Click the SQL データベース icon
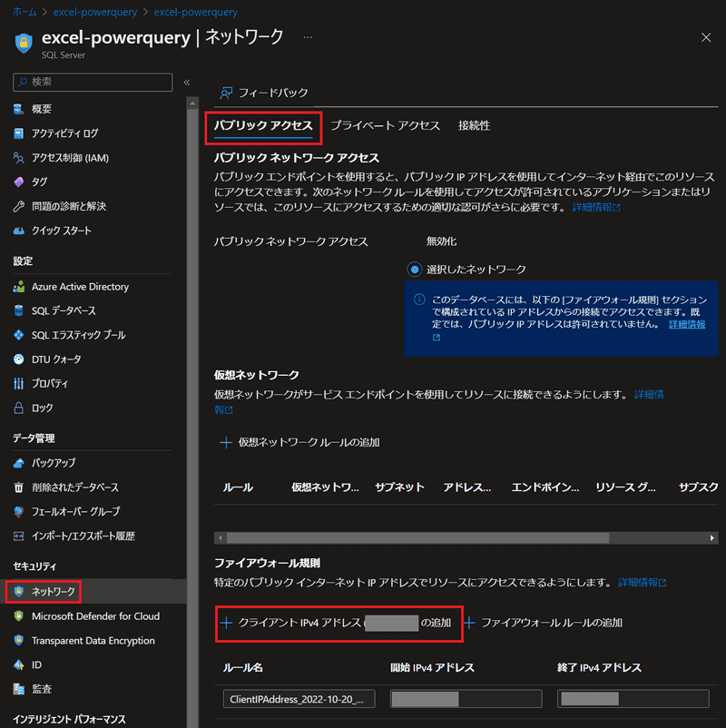Viewport: 726px width, 728px height. (20, 310)
